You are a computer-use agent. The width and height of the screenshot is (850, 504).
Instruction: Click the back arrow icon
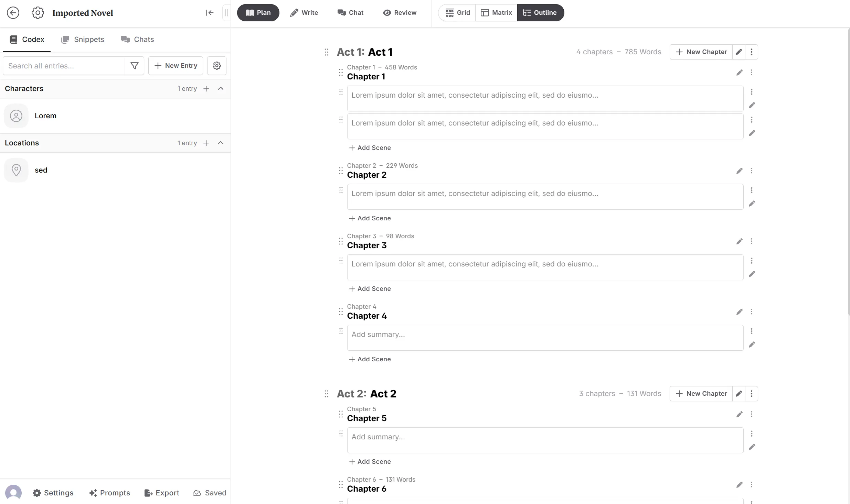tap(13, 13)
